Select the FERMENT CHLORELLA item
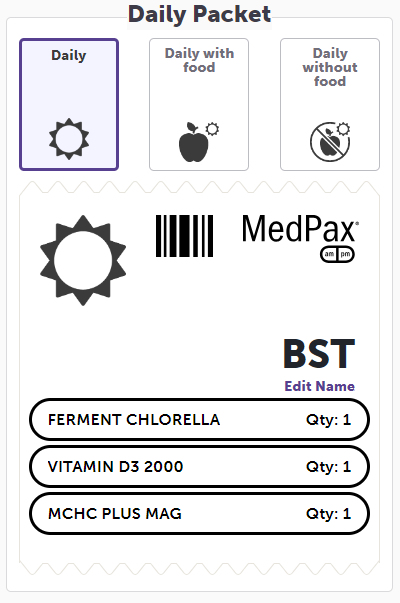400x603 pixels. point(199,420)
